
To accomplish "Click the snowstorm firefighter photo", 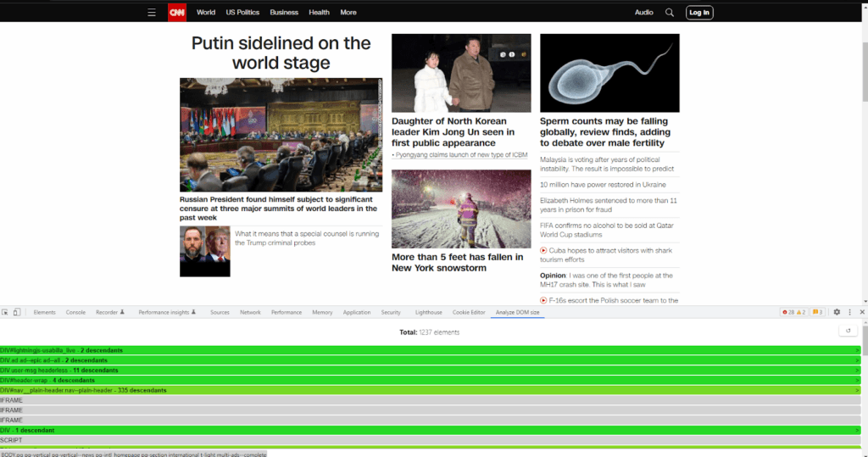I will point(461,209).
